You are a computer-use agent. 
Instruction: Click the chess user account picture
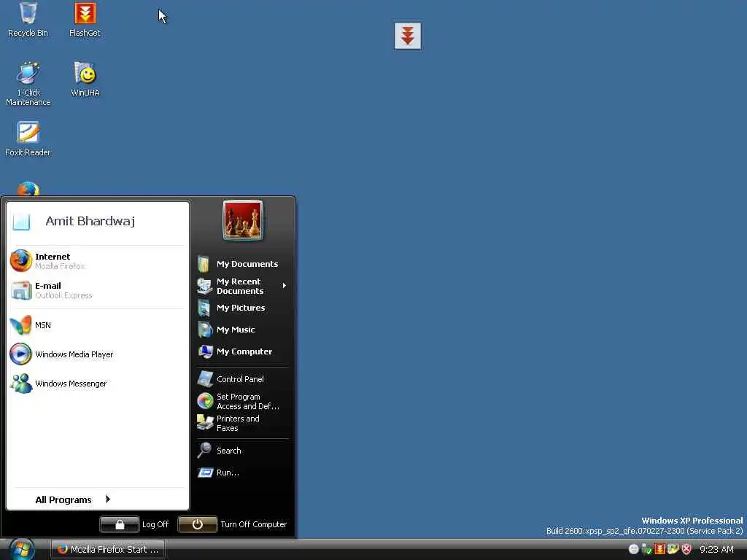coord(242,220)
